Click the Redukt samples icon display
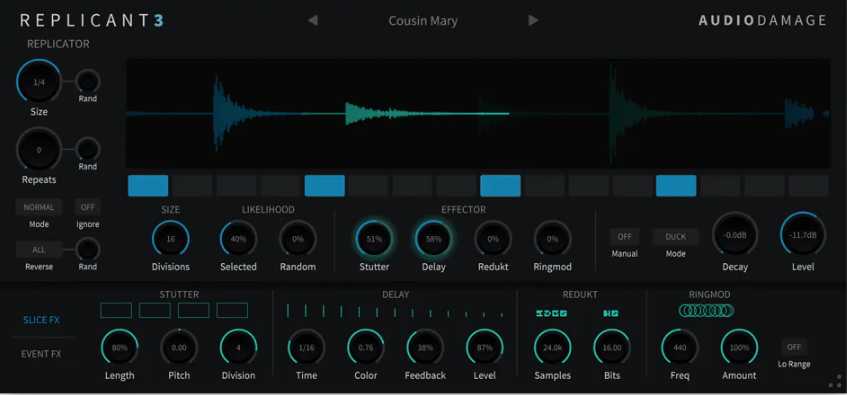The width and height of the screenshot is (847, 395). [x=552, y=313]
